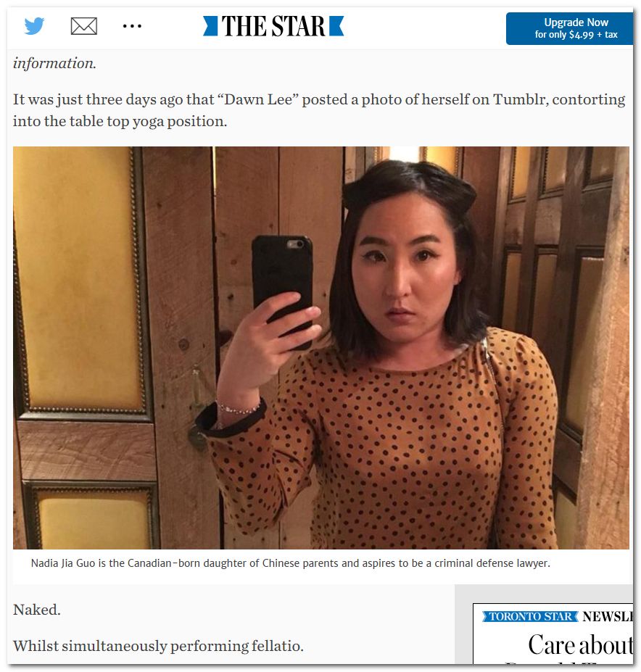Click the italic 'information.' text at top

tap(54, 63)
